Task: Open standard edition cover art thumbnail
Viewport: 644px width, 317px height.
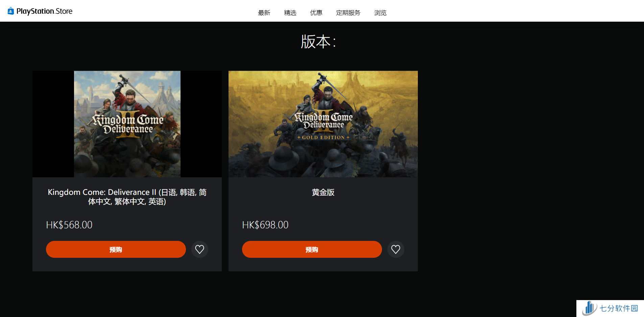Action: click(x=127, y=124)
